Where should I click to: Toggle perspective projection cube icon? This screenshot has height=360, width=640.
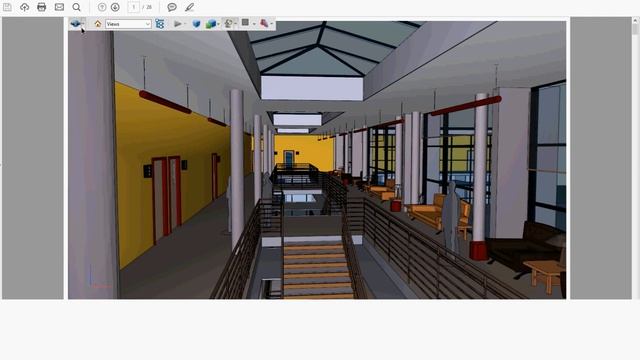click(196, 24)
